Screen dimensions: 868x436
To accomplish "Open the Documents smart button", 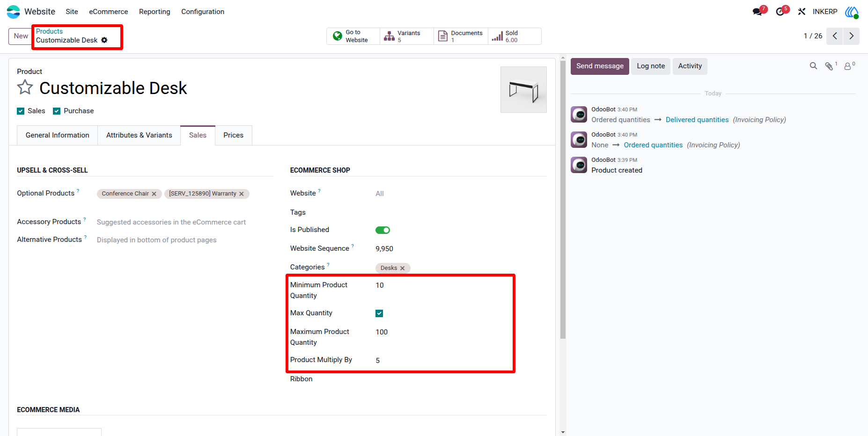I will (461, 36).
